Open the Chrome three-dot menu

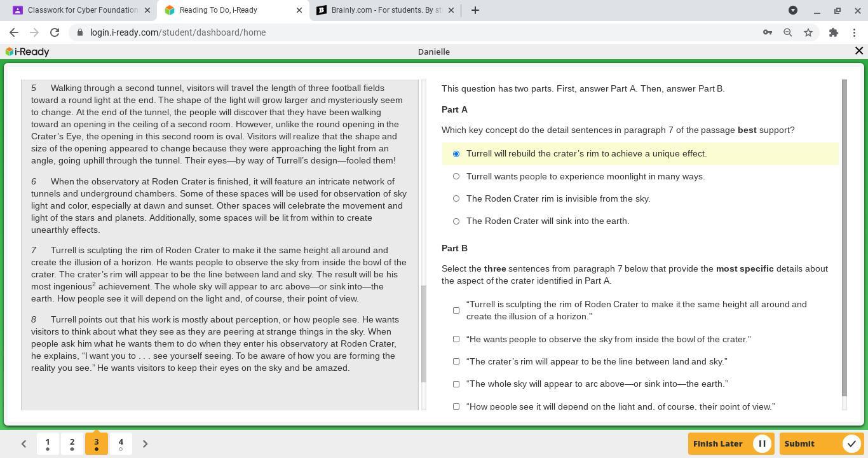coord(854,32)
